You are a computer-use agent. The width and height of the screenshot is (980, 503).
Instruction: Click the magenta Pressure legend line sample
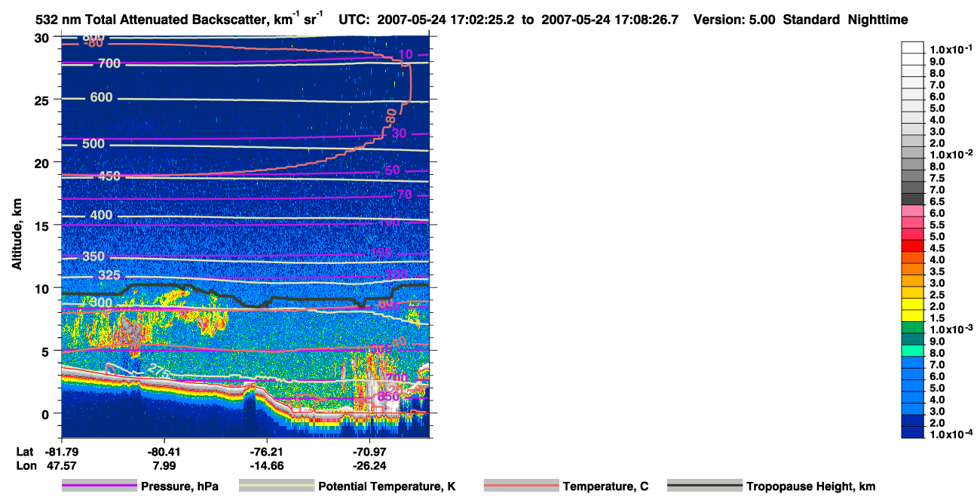tap(100, 486)
